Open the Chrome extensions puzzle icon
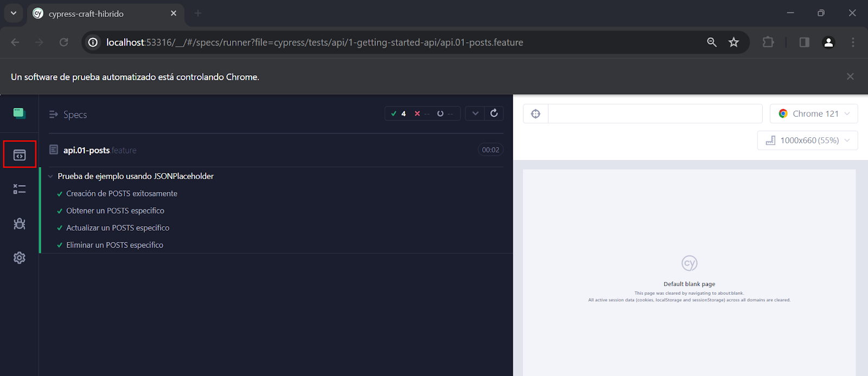The width and height of the screenshot is (868, 376). 768,42
